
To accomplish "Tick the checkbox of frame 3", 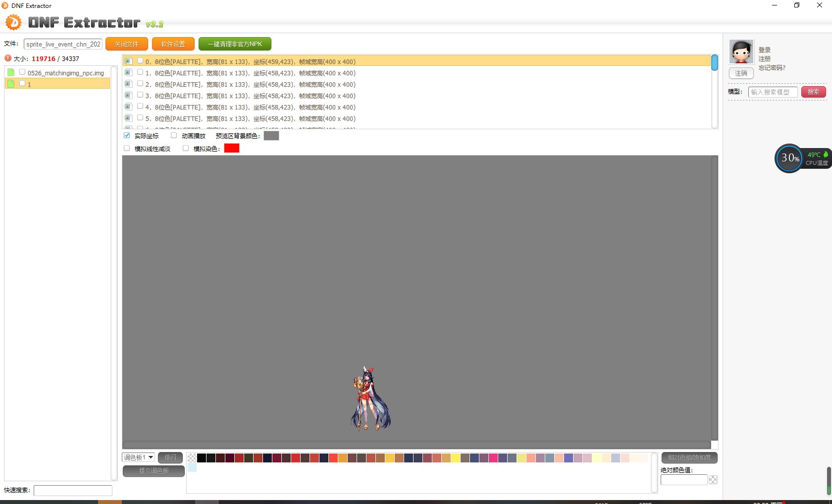I will tap(140, 95).
